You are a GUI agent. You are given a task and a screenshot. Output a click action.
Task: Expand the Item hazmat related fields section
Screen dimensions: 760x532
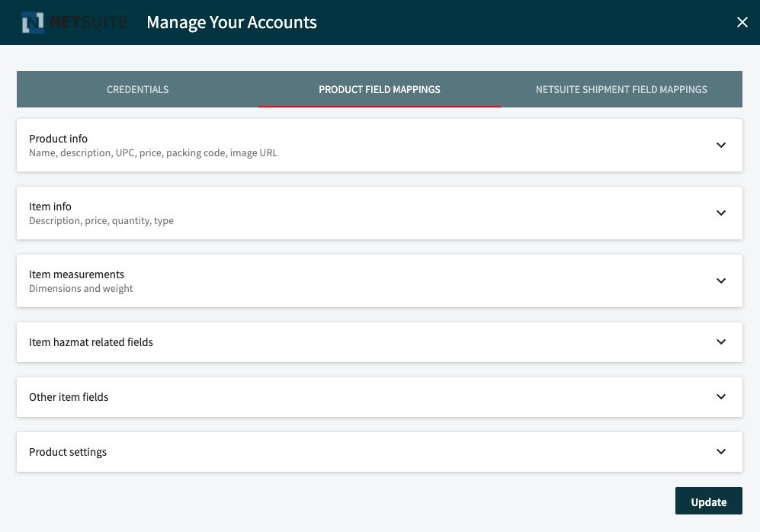pos(720,341)
